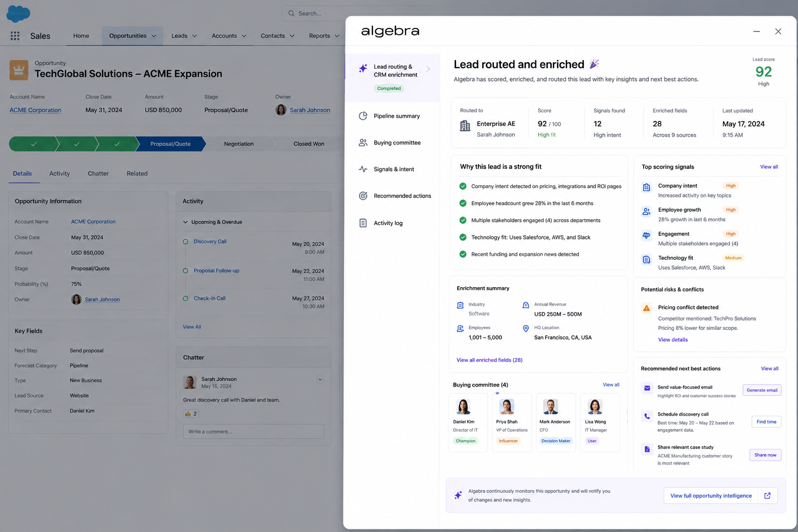Click the sparkle icon in monitoring banner

point(458,495)
